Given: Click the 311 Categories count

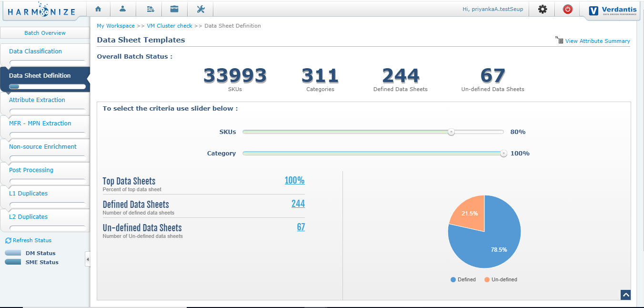Looking at the screenshot, I should [320, 76].
